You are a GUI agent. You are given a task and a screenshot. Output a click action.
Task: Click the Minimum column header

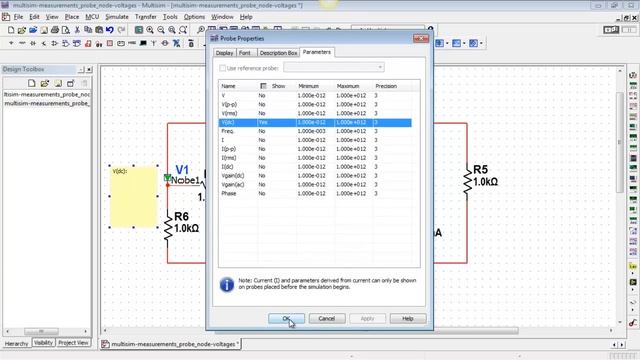tap(309, 86)
